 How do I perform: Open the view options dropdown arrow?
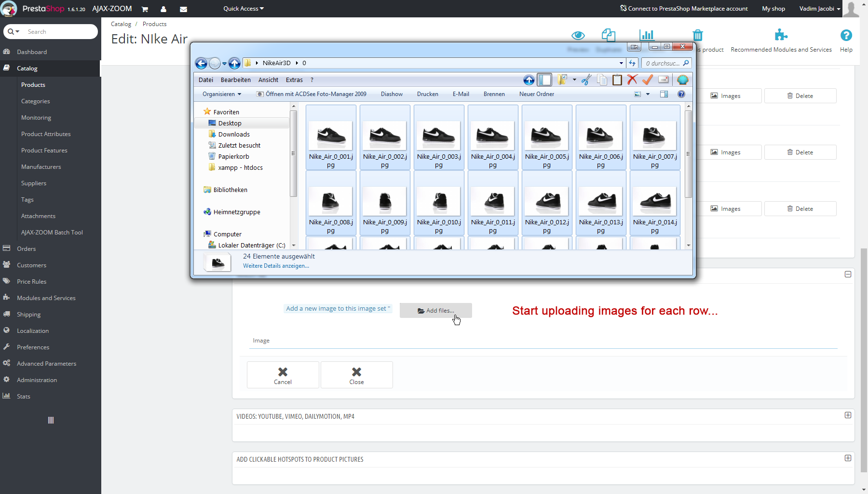click(x=648, y=94)
